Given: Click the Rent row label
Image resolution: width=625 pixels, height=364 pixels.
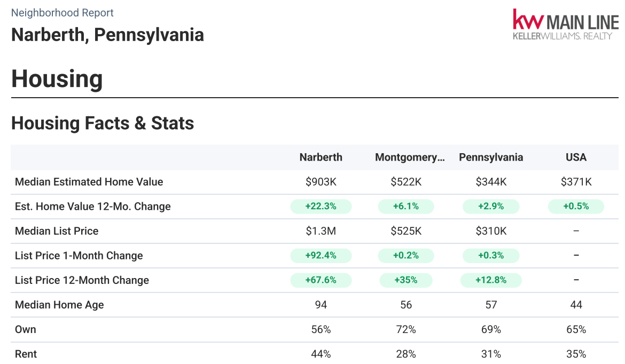Looking at the screenshot, I should [26, 354].
